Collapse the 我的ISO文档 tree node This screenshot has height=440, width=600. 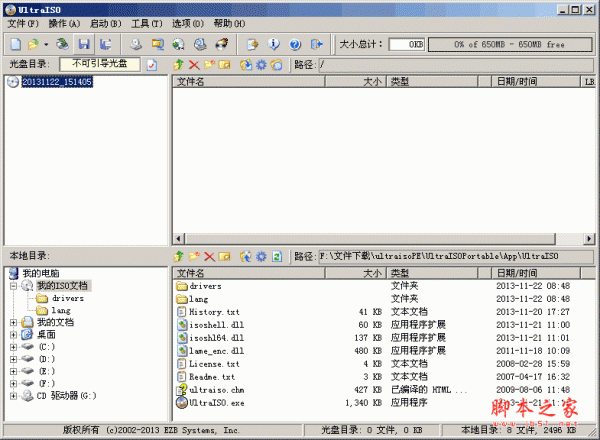(13, 286)
